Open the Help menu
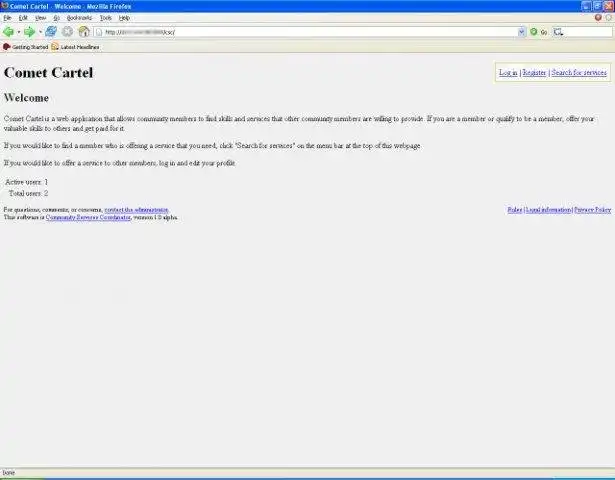615x480 pixels. pos(124,18)
